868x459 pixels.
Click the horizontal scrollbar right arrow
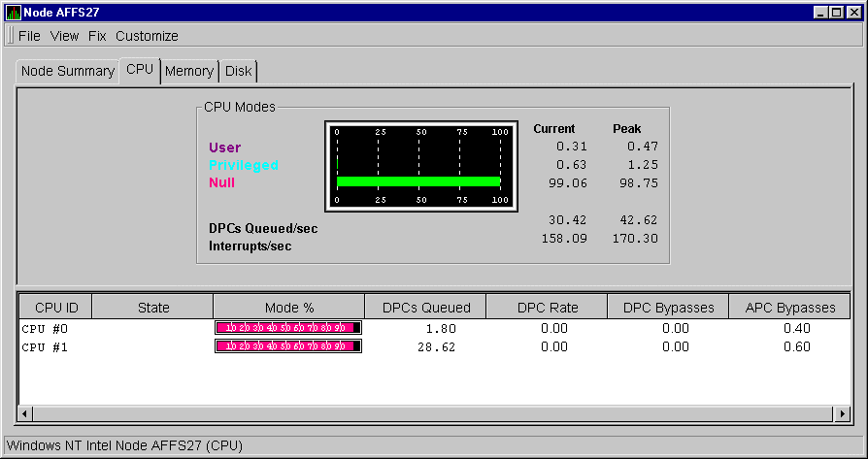pyautogui.click(x=842, y=414)
